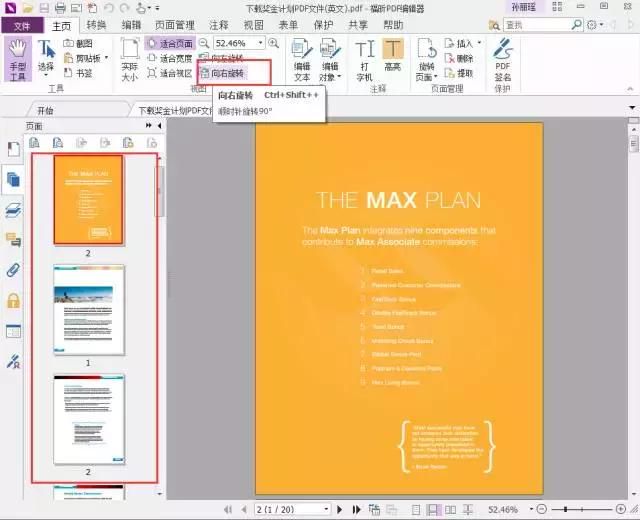
Task: Click Extract pages (提取) button
Action: pos(460,73)
